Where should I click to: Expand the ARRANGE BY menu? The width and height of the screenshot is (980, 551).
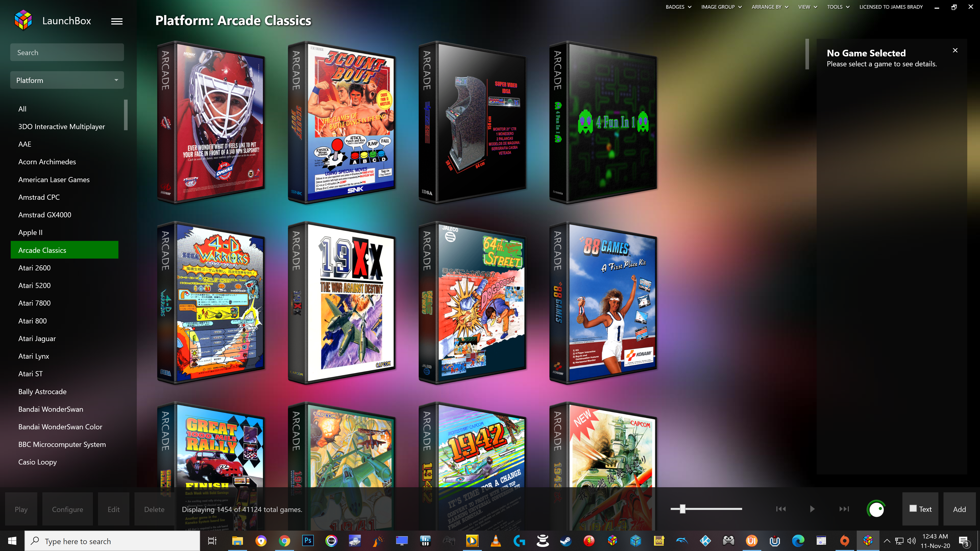(x=770, y=7)
